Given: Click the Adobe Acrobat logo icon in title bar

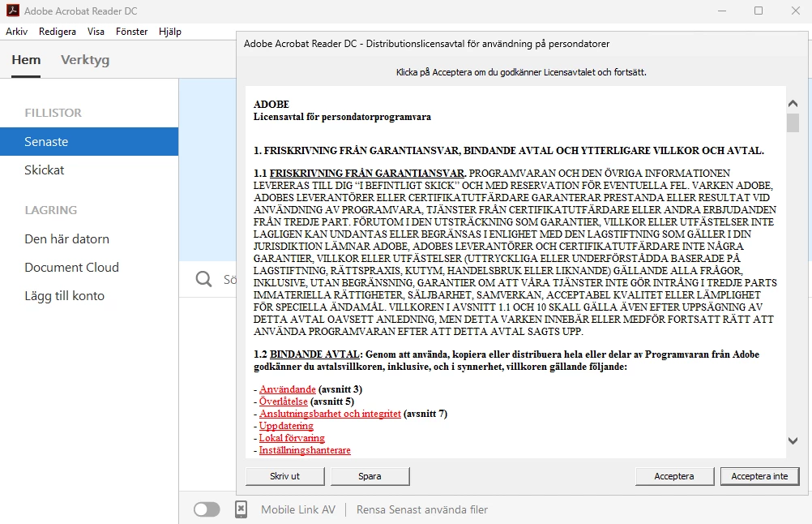Looking at the screenshot, I should tap(12, 11).
